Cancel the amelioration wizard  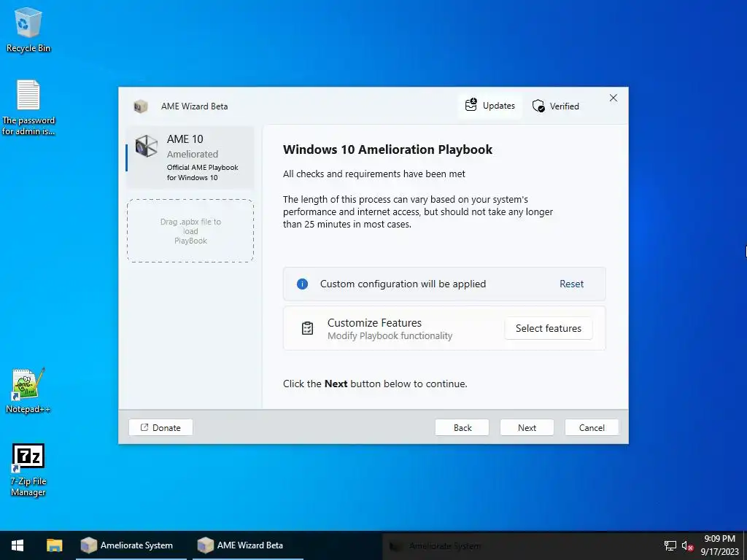coord(592,427)
